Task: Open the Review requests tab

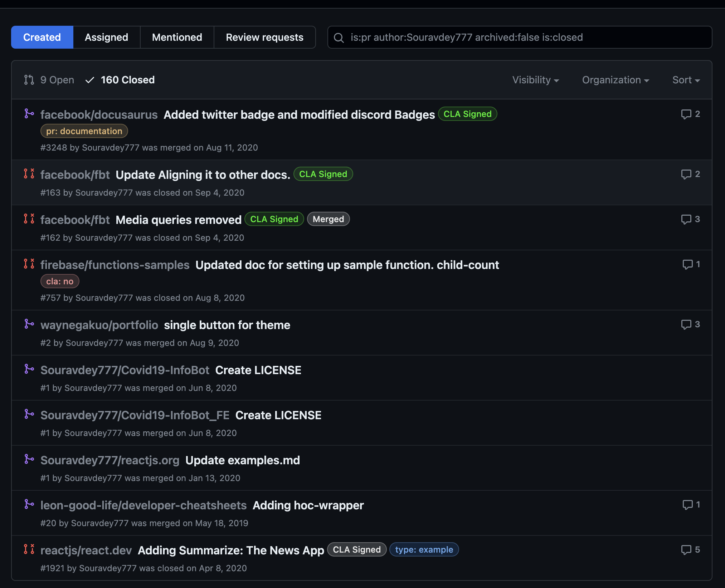Action: click(x=265, y=37)
